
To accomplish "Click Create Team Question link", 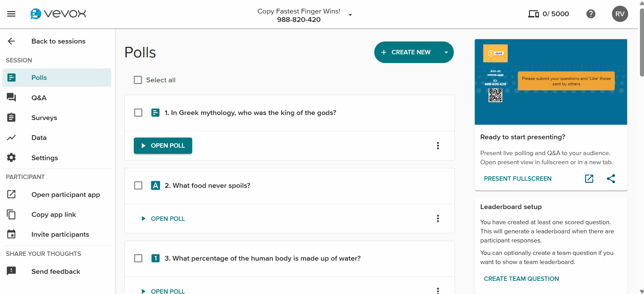I will (x=521, y=279).
